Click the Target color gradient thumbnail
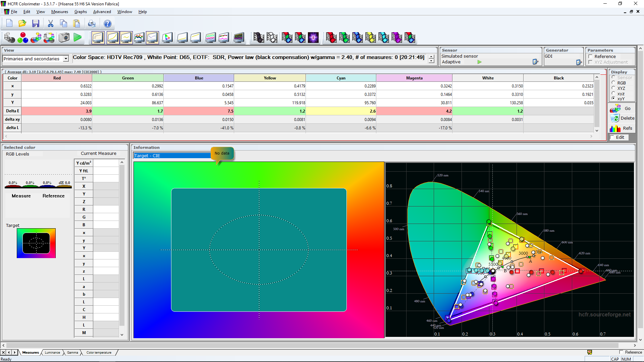 [x=36, y=243]
